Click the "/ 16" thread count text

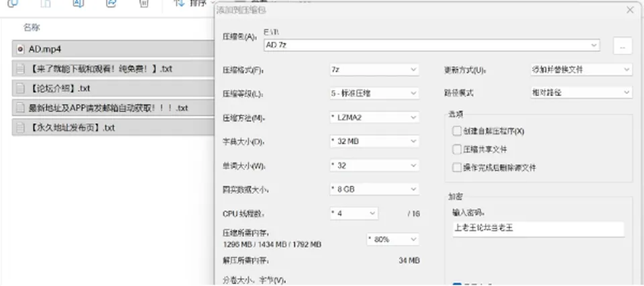[414, 214]
